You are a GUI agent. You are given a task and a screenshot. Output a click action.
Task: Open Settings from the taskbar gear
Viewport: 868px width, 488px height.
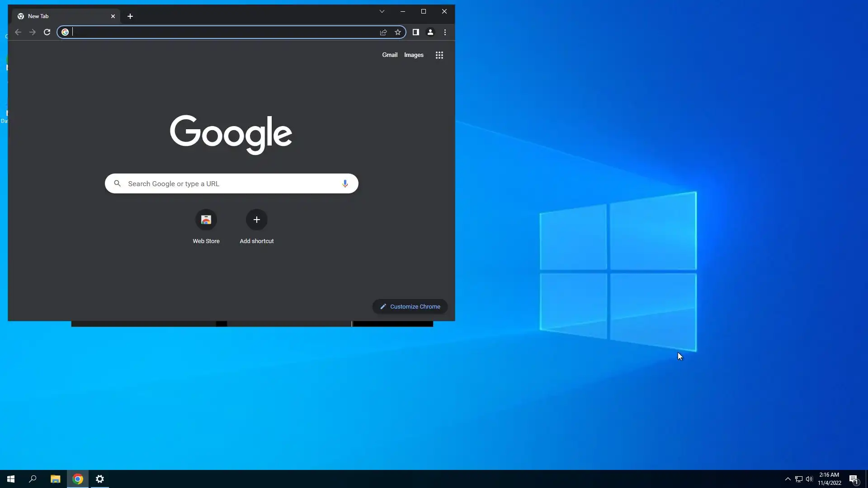coord(100,479)
